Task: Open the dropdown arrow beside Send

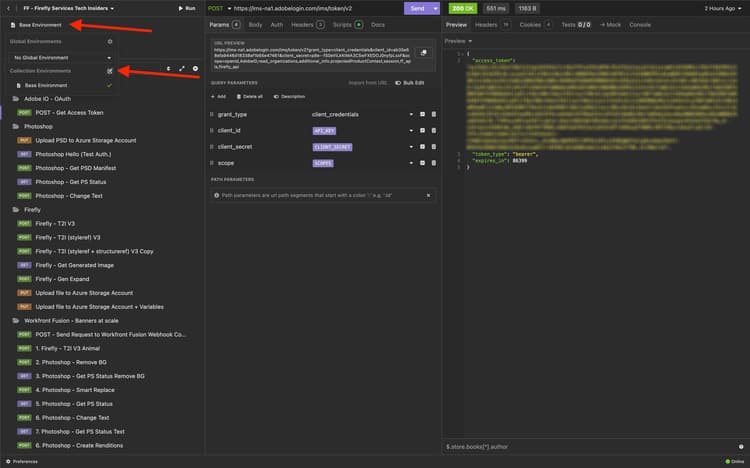Action: click(x=435, y=9)
